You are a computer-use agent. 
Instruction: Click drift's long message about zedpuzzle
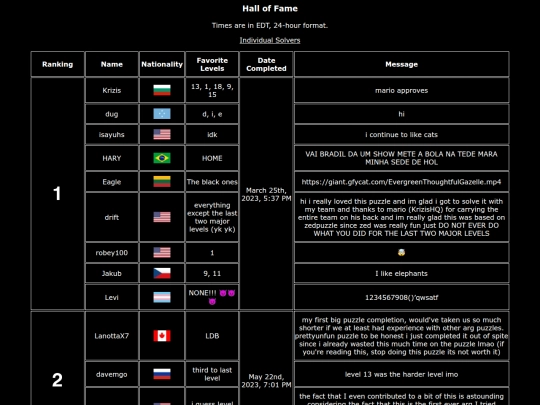(x=402, y=217)
